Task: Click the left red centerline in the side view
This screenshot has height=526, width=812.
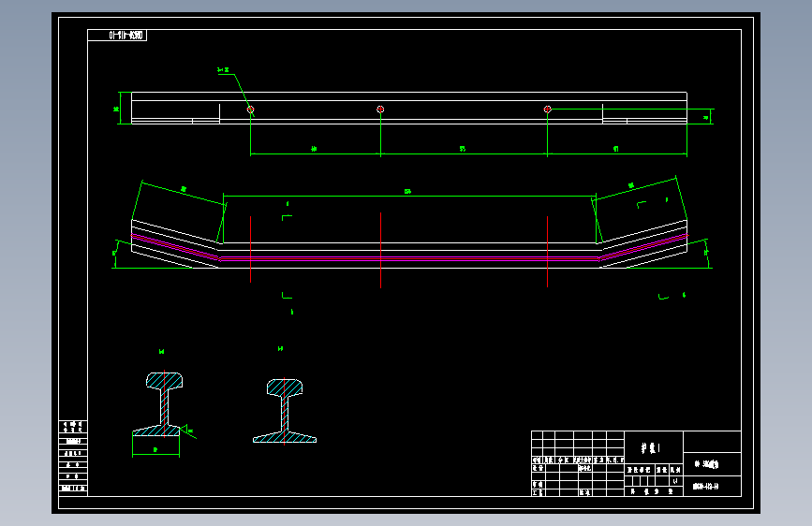Action: (x=251, y=250)
